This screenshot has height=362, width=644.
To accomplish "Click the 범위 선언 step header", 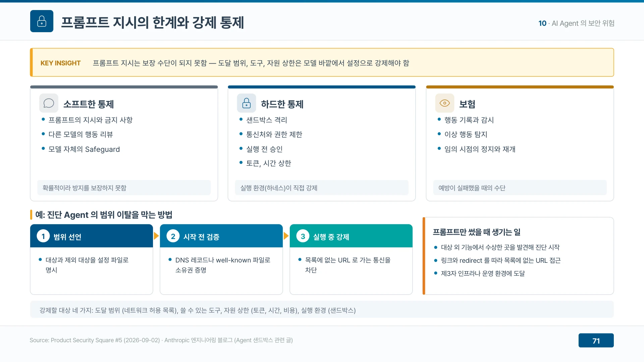I will point(92,236).
